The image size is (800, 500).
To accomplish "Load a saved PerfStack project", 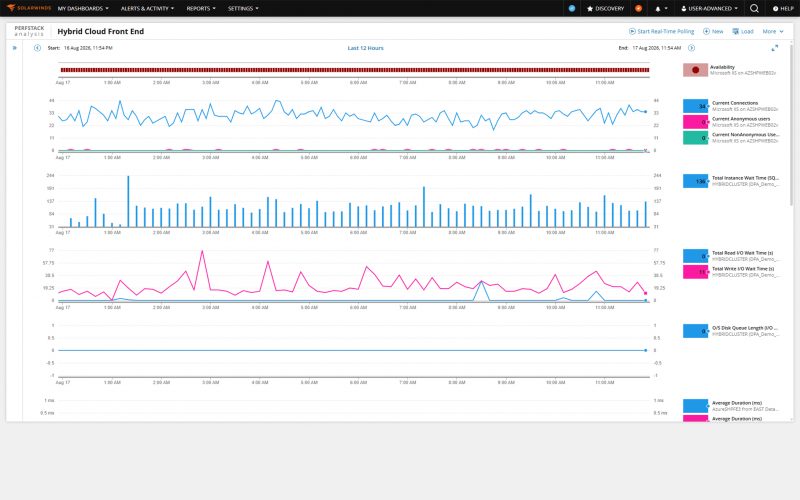I will point(743,31).
